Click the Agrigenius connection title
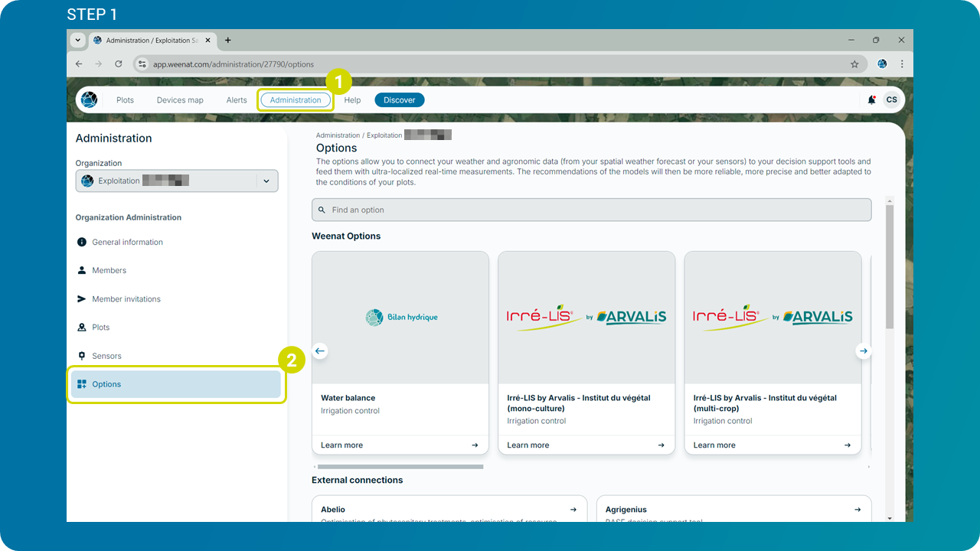This screenshot has height=551, width=980. click(626, 510)
